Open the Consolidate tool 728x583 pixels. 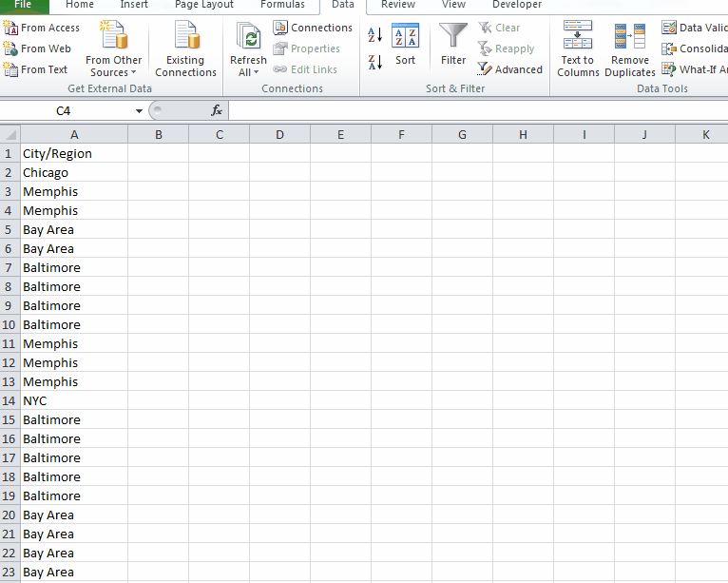click(x=695, y=49)
